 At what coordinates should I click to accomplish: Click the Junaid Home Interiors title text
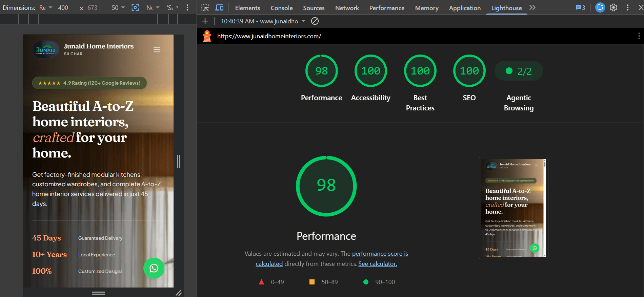click(99, 46)
